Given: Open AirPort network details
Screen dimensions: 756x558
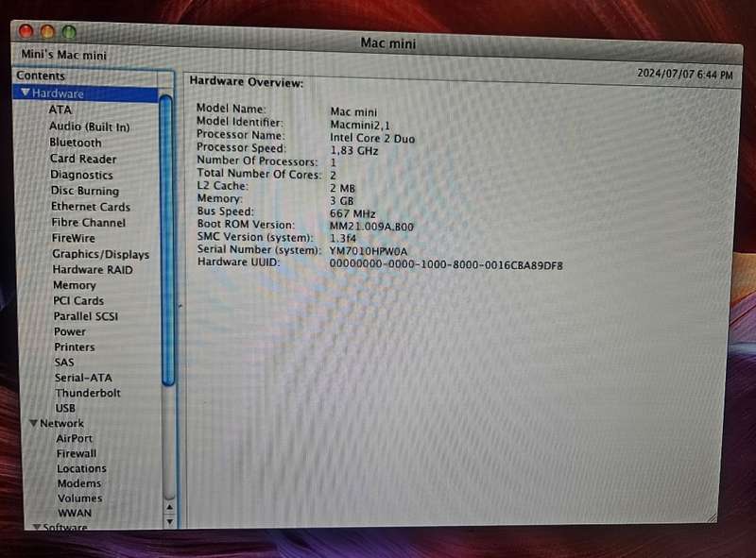Looking at the screenshot, I should pos(75,438).
